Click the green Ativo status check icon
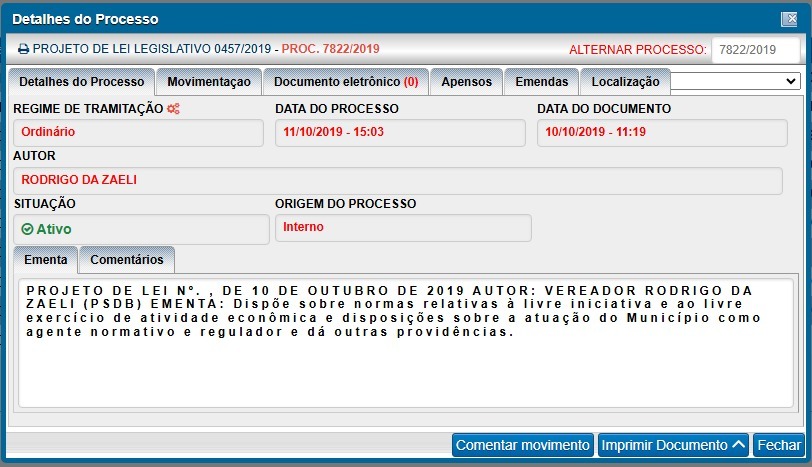812x467 pixels. click(27, 228)
